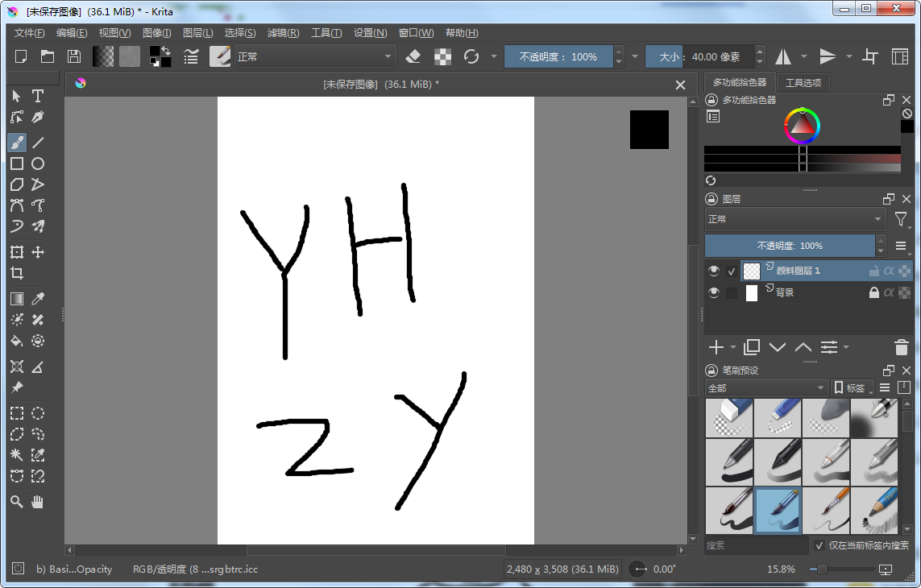Activate the Zoom tool
Viewport: 921px width, 588px height.
(x=16, y=502)
